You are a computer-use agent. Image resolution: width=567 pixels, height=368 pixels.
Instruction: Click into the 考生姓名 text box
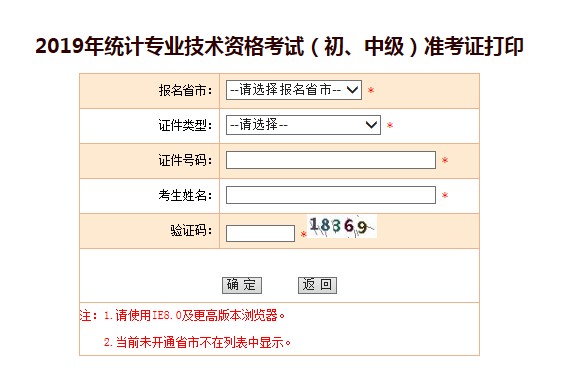click(x=331, y=195)
